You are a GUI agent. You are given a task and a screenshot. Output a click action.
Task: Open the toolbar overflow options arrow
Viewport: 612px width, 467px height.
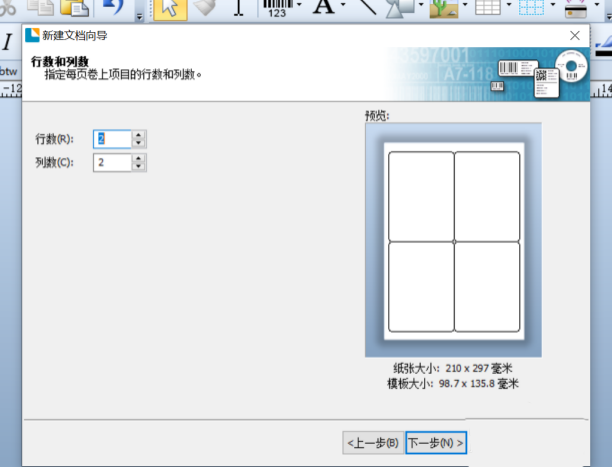pyautogui.click(x=140, y=16)
